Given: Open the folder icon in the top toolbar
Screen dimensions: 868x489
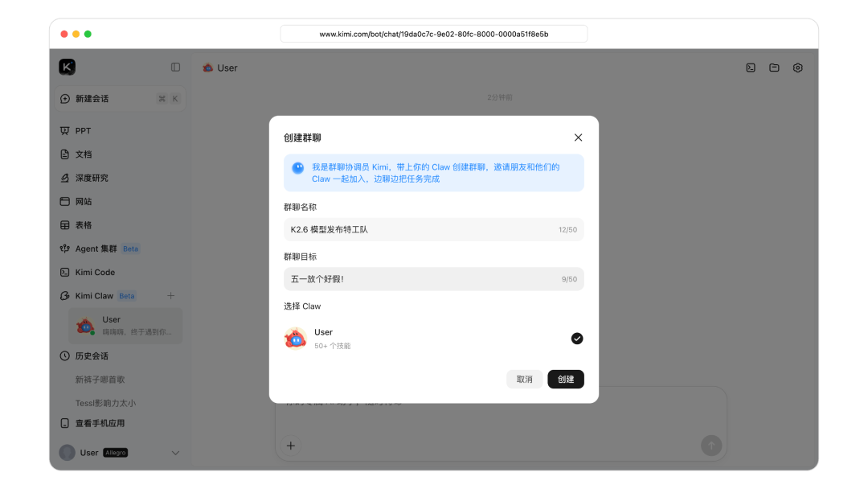Looking at the screenshot, I should pyautogui.click(x=774, y=68).
